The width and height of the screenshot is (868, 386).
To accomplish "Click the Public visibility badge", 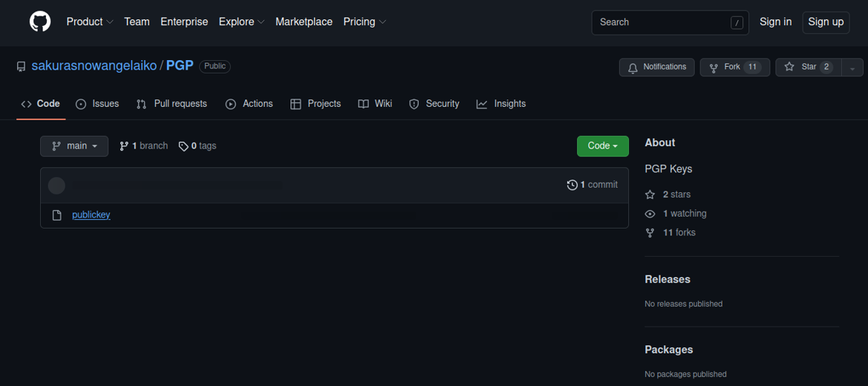I will click(x=215, y=66).
